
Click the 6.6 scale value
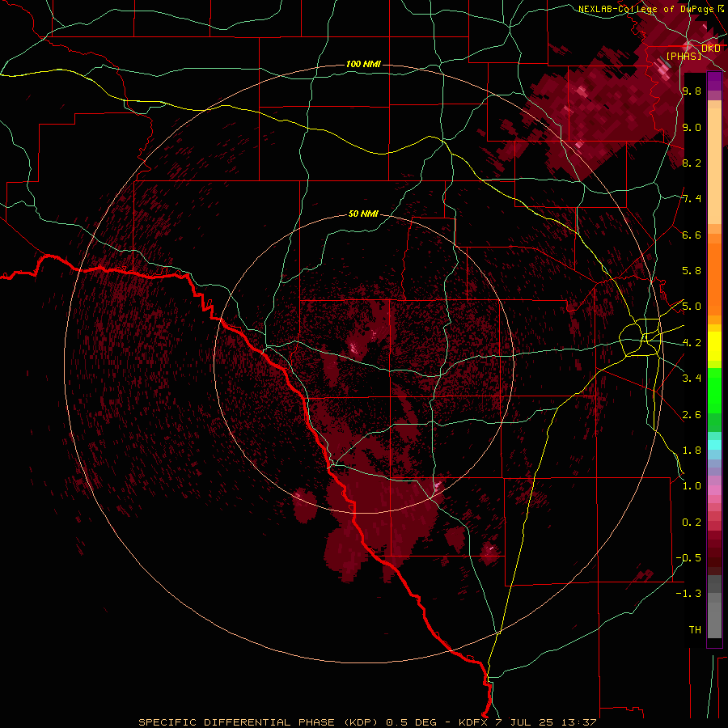click(x=692, y=235)
